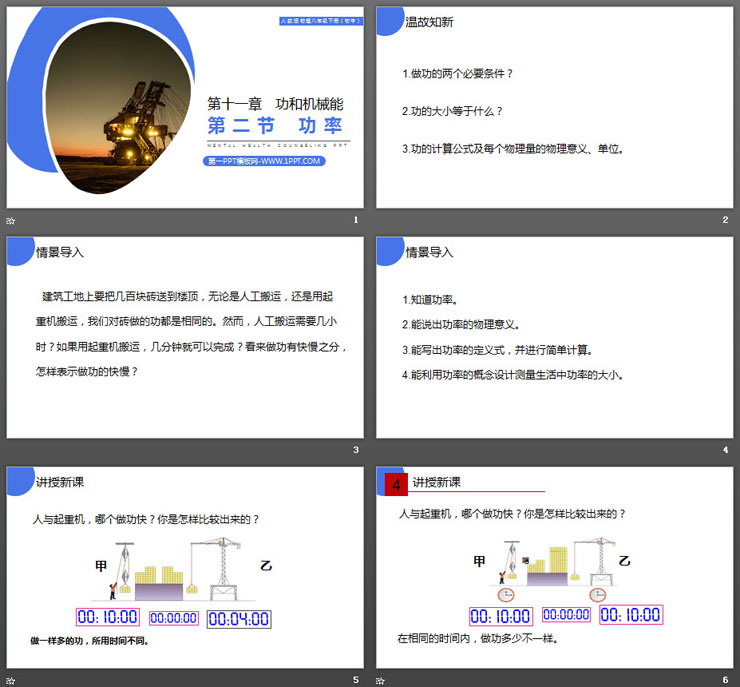Image resolution: width=740 pixels, height=687 pixels.
Task: Select slide 3 with the 建筑工地 paragraph
Action: (x=185, y=337)
